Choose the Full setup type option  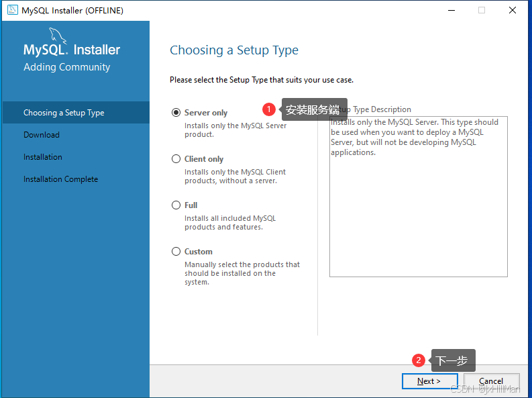[176, 205]
